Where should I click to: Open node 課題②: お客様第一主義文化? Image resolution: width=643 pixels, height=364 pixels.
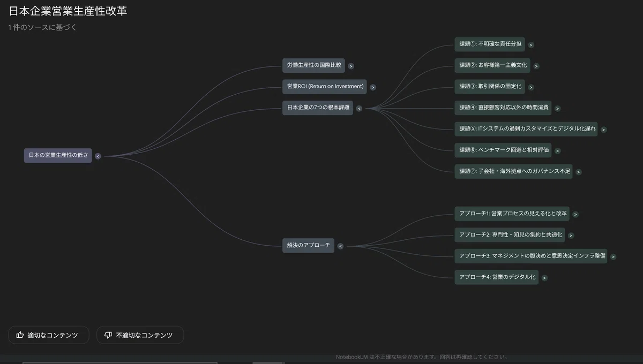click(x=493, y=65)
